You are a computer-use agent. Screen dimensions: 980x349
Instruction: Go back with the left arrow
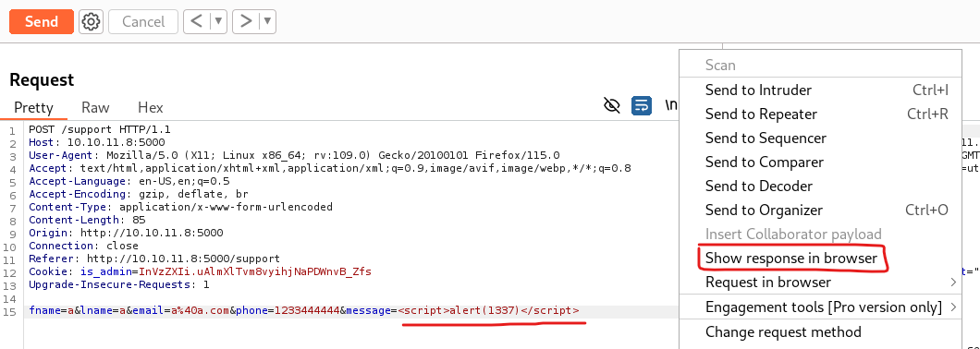tap(197, 22)
